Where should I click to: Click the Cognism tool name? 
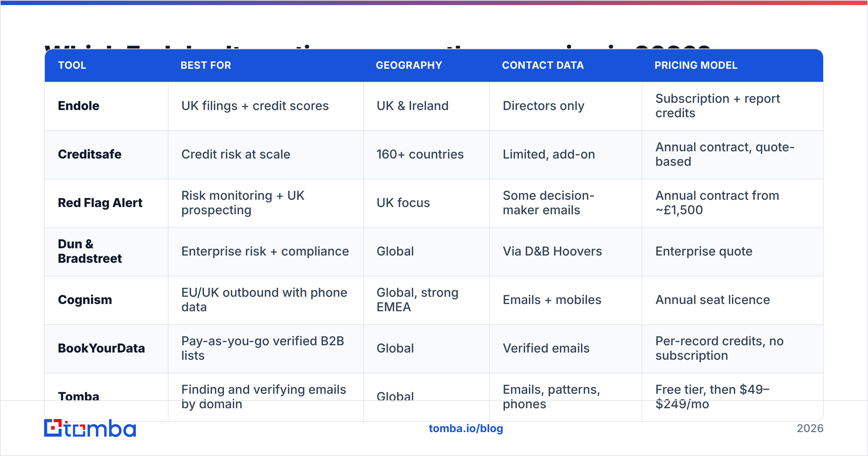(85, 300)
